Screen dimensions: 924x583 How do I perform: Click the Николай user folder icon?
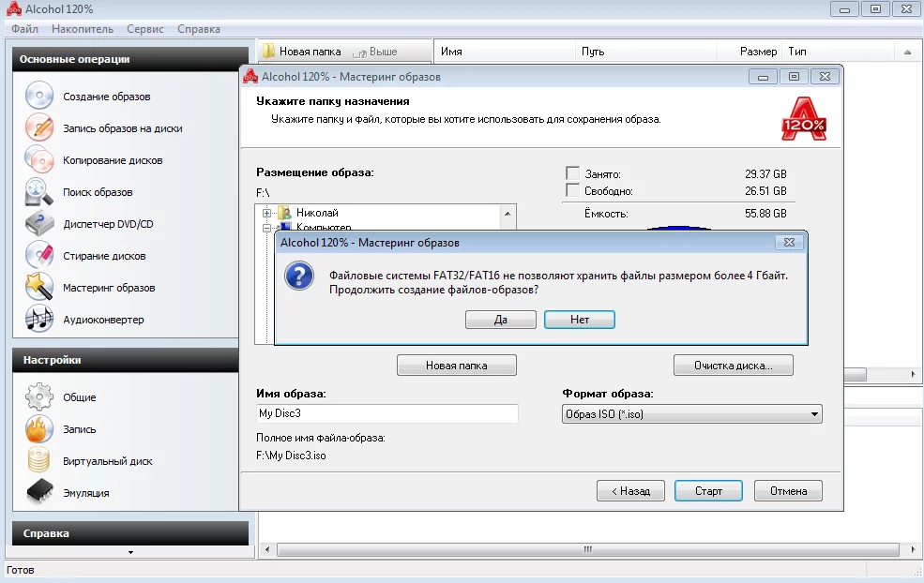pyautogui.click(x=284, y=213)
